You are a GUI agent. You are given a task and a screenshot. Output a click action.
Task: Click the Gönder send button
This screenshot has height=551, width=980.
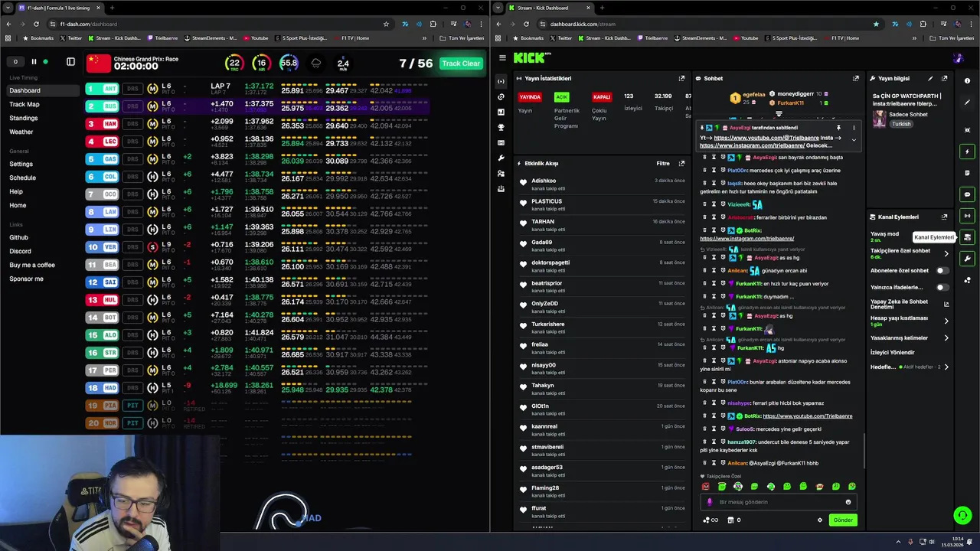pyautogui.click(x=843, y=520)
